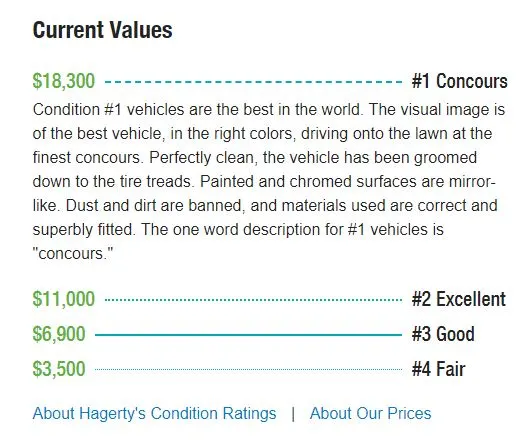Click the solid line beside $6,900
The height and width of the screenshot is (445, 520).
pyautogui.click(x=248, y=335)
